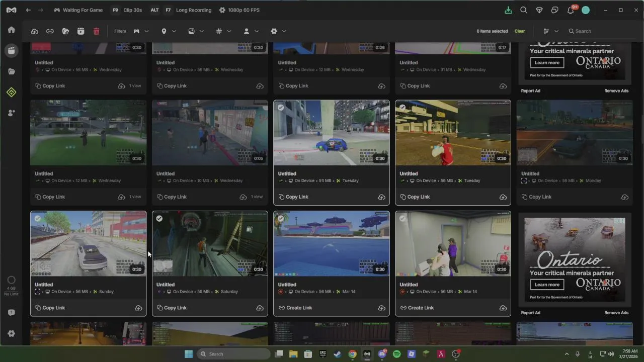The width and height of the screenshot is (644, 362).
Task: Click the F9 Clip 30s shortcut
Action: click(127, 10)
